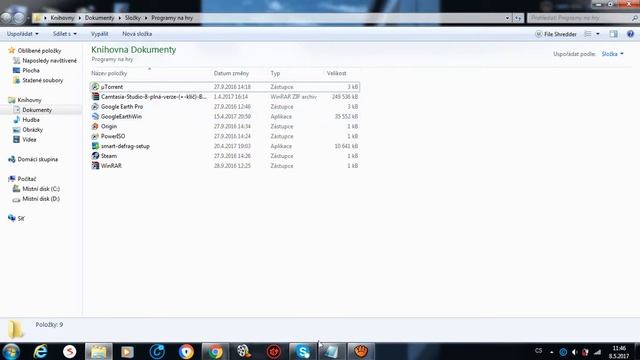Sort by the Datum změny column header

[x=231, y=73]
